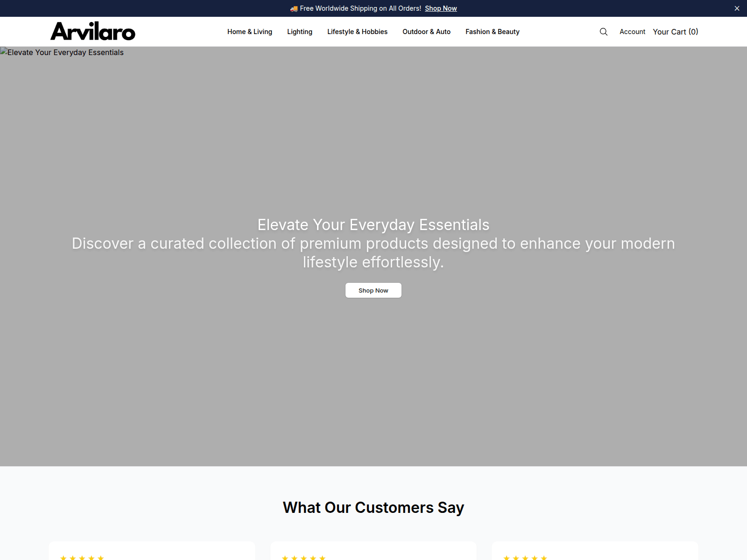Click the delivery truck emoji in announcement
Viewport: 747px width, 560px height.
(294, 8)
